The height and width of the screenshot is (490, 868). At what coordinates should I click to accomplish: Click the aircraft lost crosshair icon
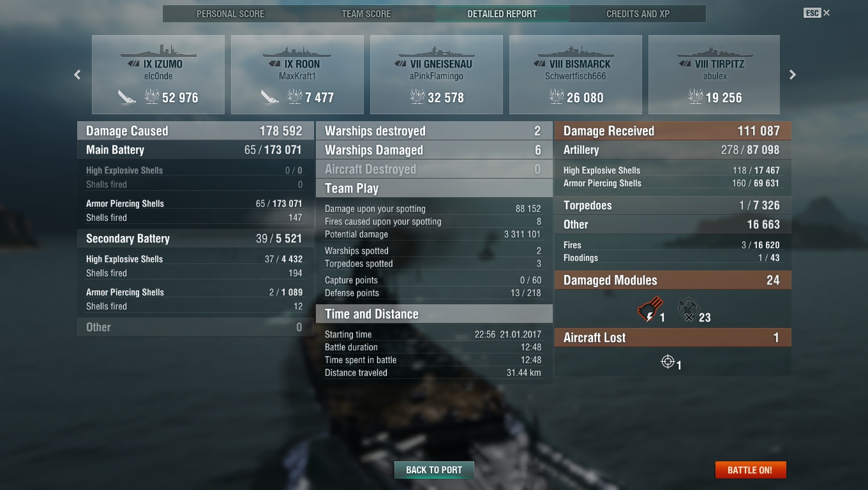pos(668,362)
